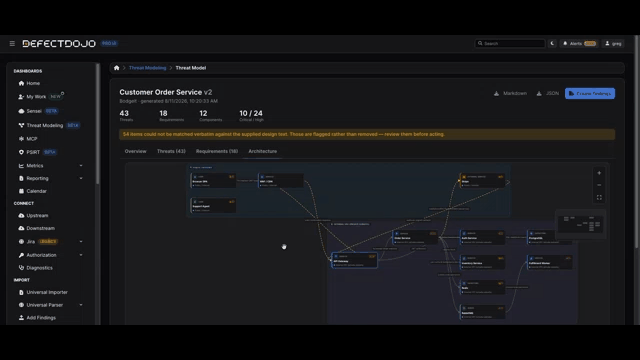Image resolution: width=640 pixels, height=360 pixels.
Task: Fit the diagram to view
Action: (599, 198)
